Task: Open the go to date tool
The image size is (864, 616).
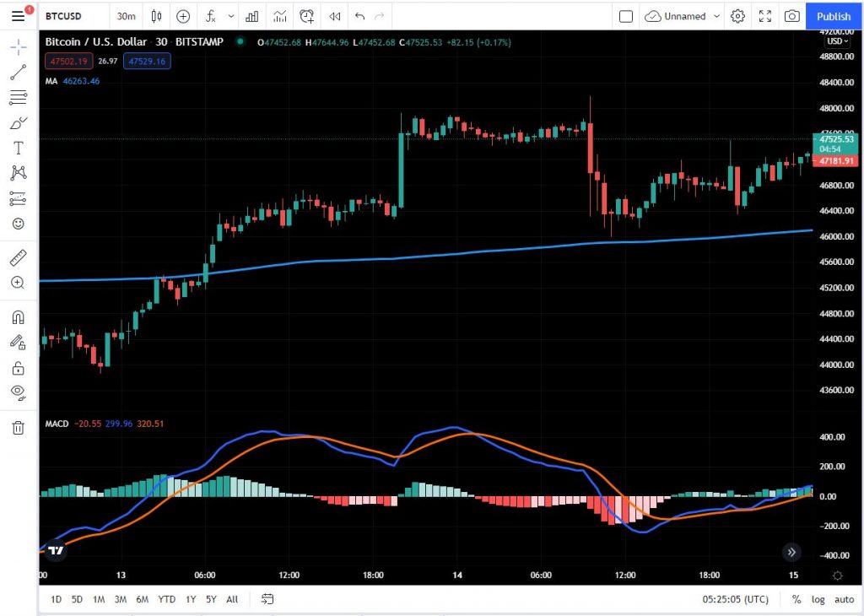Action: pos(267,599)
